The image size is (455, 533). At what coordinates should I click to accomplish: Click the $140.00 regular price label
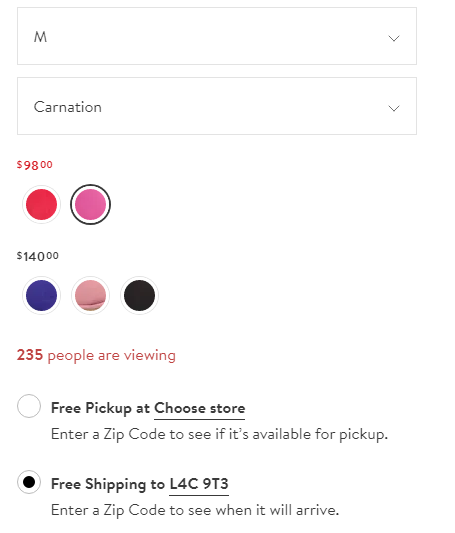click(38, 256)
